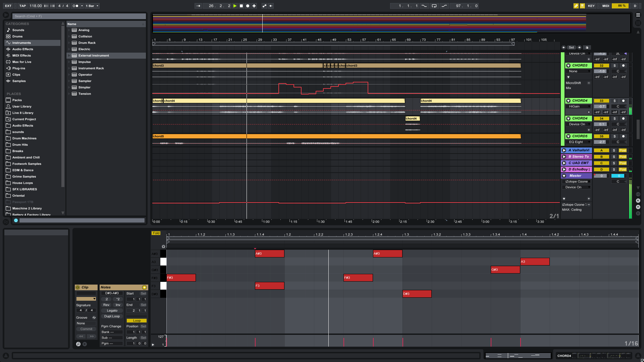This screenshot has width=644, height=362.
Task: Click the MIDI map mode button
Action: point(605,6)
